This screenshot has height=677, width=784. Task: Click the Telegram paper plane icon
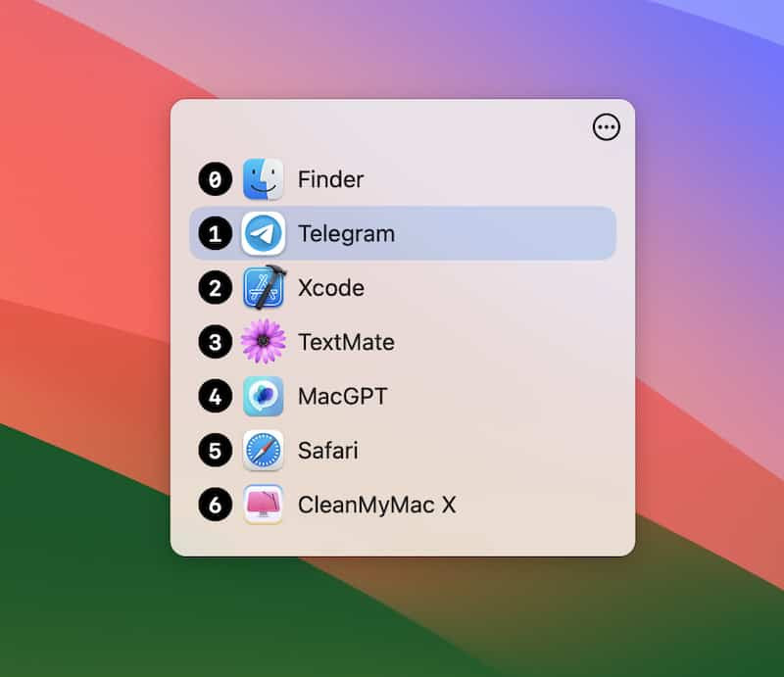263,233
